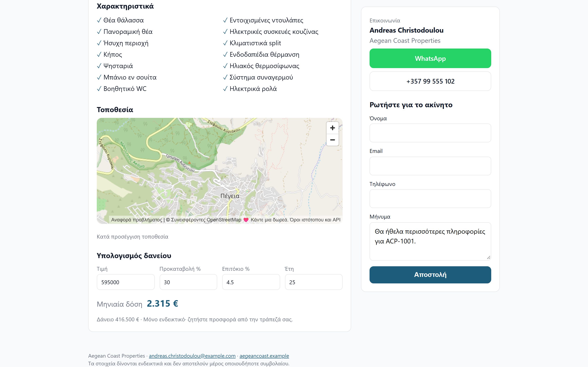The image size is (588, 367).
Task: Click the Πέγεια label on the map
Action: pyautogui.click(x=230, y=196)
